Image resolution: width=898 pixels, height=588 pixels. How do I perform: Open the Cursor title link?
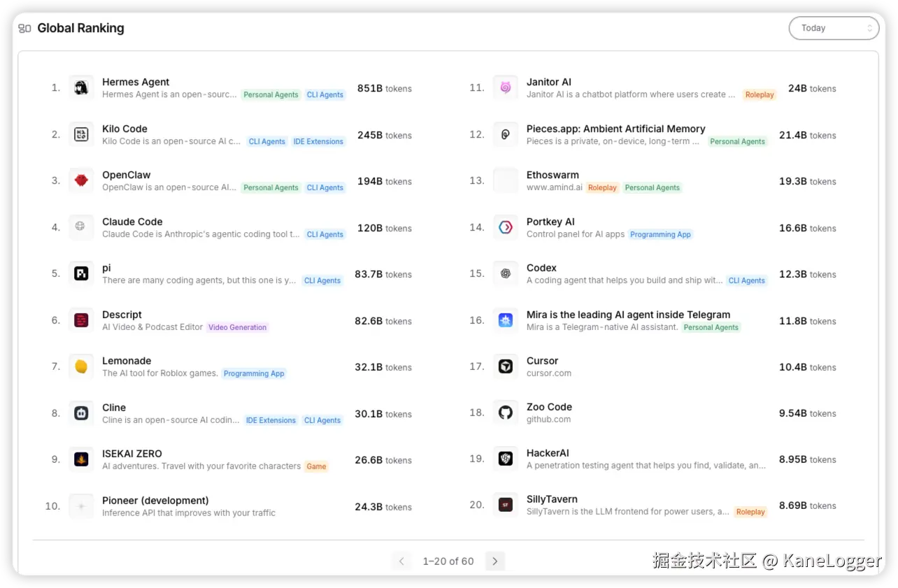pyautogui.click(x=542, y=361)
